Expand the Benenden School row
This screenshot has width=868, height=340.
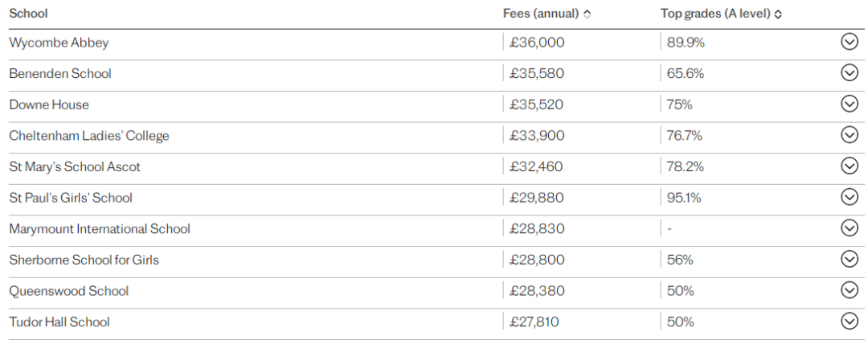849,73
